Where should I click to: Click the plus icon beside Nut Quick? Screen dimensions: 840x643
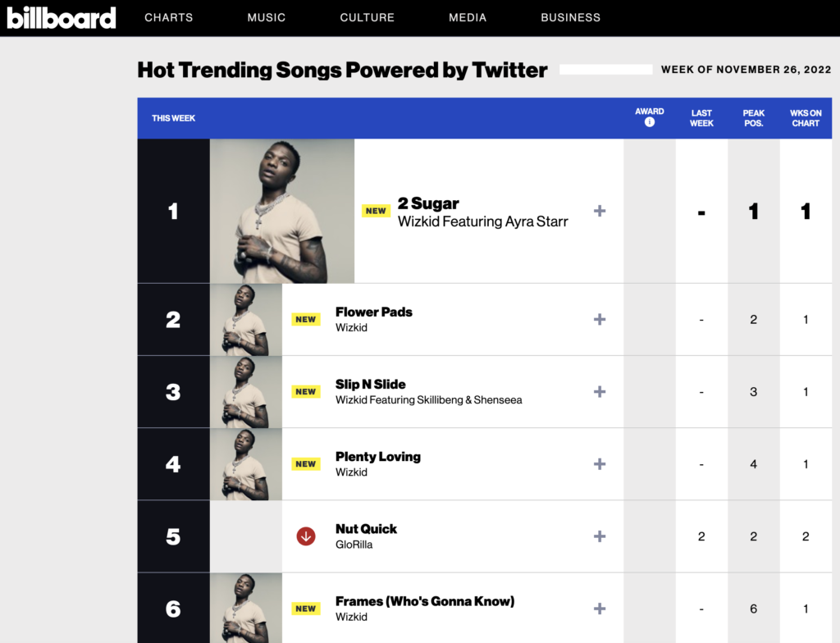(x=600, y=536)
